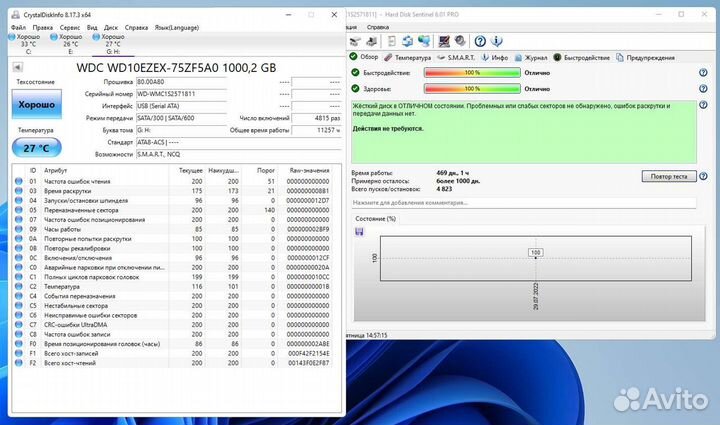Open the Файл menu in CrystalDiskInfo
The width and height of the screenshot is (720, 425).
(x=18, y=28)
